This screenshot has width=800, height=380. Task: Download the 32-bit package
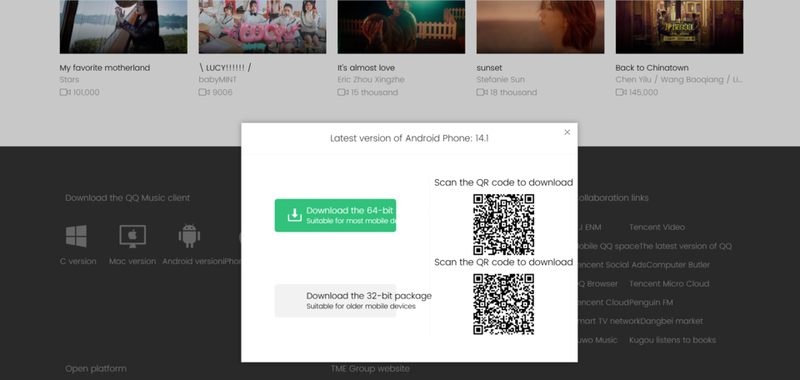click(335, 300)
